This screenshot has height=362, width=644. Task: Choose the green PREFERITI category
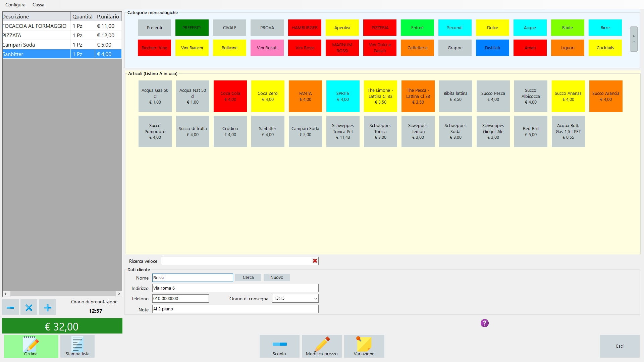[x=192, y=28]
